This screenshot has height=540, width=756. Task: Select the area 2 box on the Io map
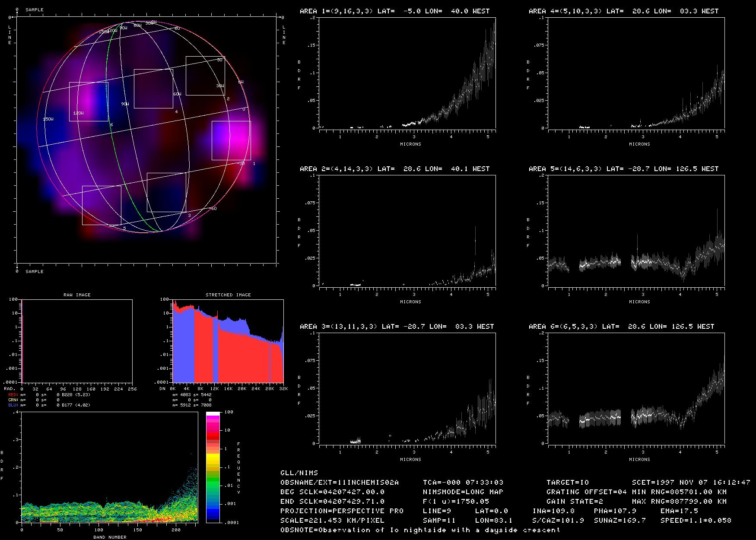205,76
